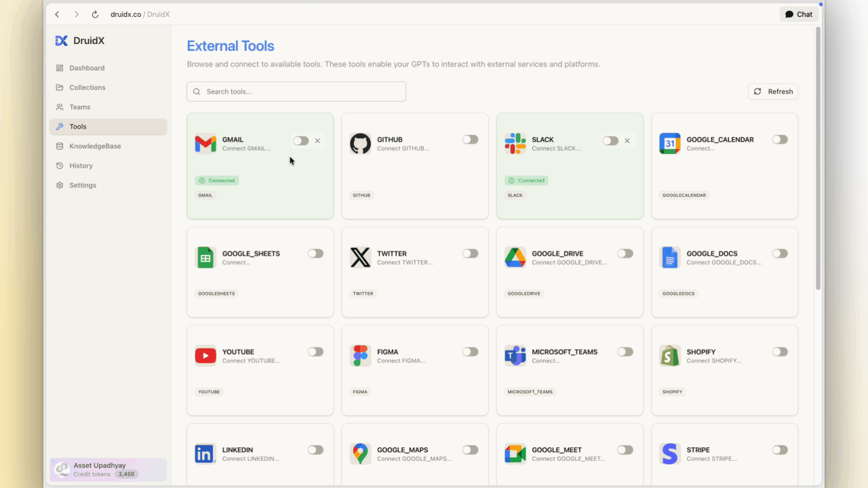Select the Figma icon on the FIGMA card
868x488 pixels.
[x=360, y=355]
